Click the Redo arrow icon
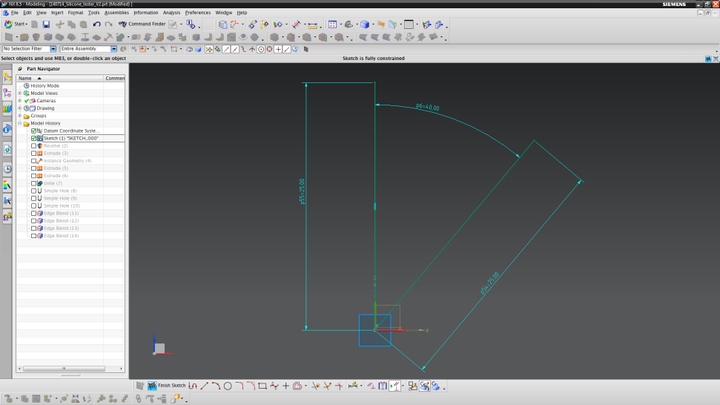 tap(108, 24)
